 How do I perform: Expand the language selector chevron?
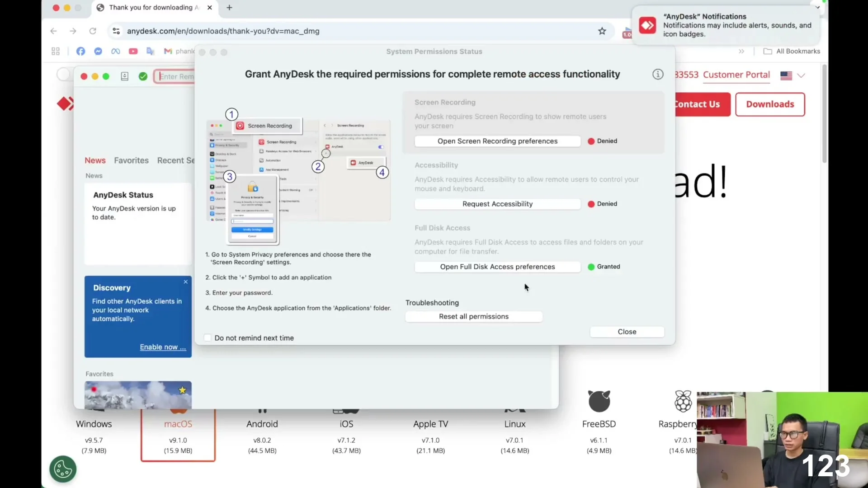click(801, 75)
